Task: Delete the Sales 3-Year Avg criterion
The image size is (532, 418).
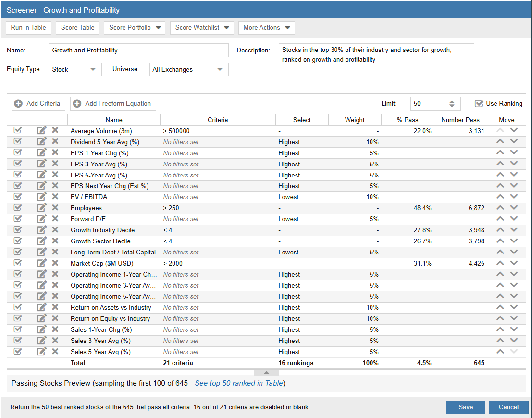Action: tap(55, 341)
